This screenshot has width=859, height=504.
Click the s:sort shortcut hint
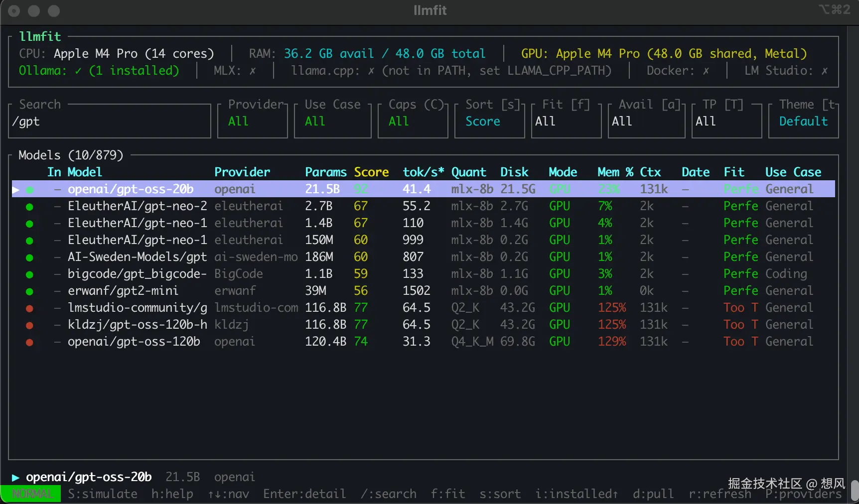500,494
